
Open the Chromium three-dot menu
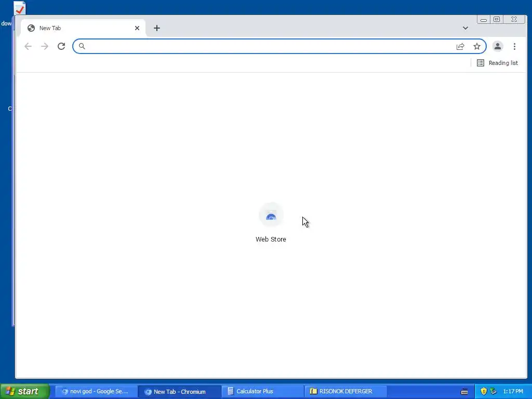pyautogui.click(x=514, y=46)
